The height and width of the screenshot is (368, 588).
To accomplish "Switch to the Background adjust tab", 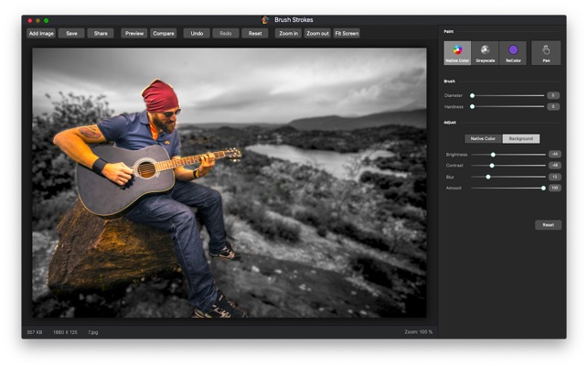I will 520,139.
